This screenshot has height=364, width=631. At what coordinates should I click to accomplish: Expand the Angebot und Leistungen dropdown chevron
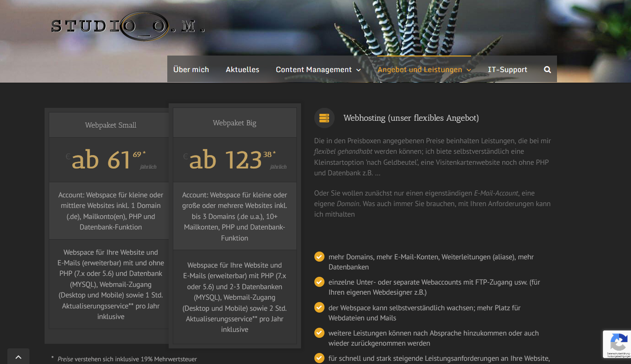tap(469, 70)
